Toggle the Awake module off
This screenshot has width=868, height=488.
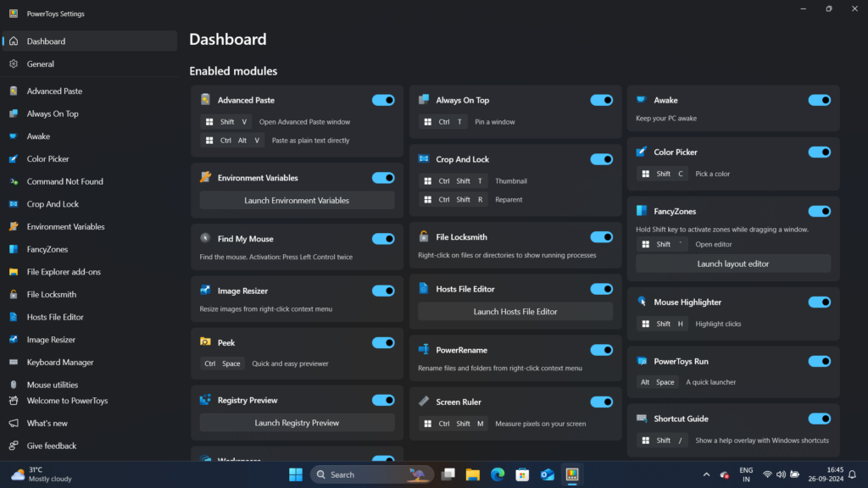(x=820, y=100)
